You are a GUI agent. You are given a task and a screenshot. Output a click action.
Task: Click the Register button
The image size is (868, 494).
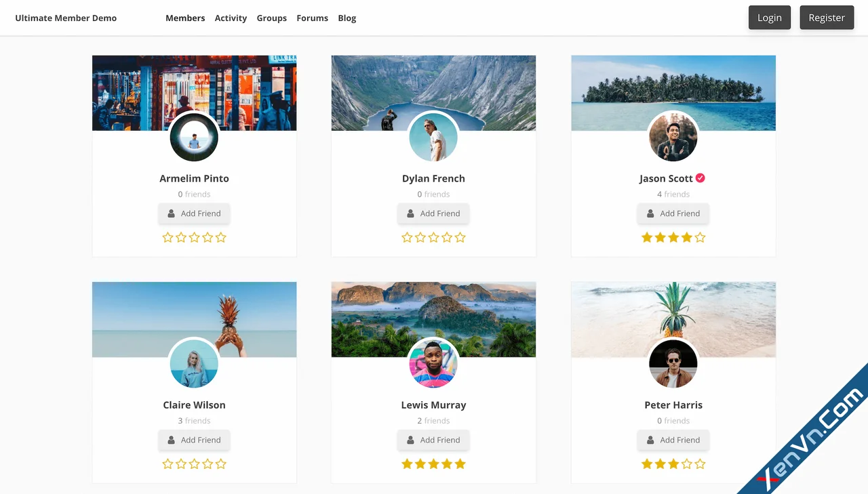pos(827,18)
